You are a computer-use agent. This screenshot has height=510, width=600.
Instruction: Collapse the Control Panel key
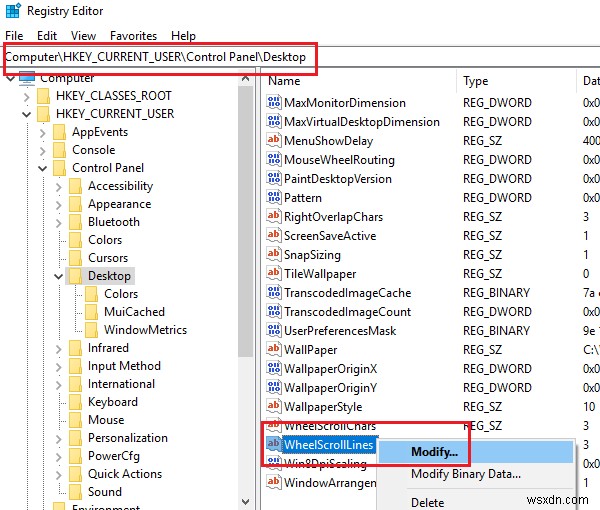pos(42,168)
